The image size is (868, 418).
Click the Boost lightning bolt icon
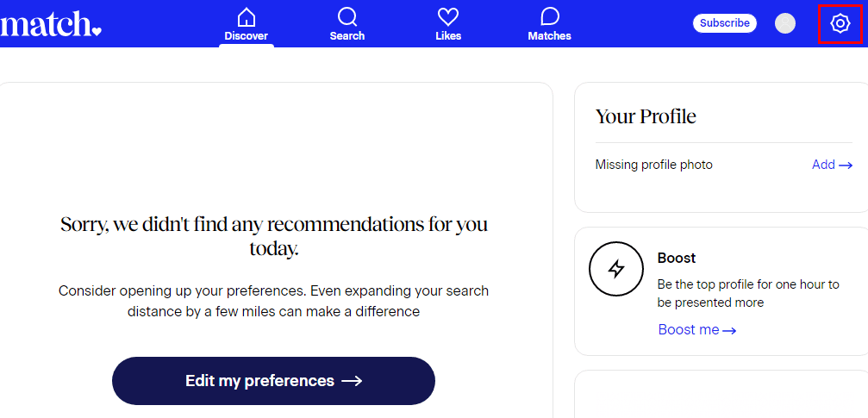click(x=616, y=269)
